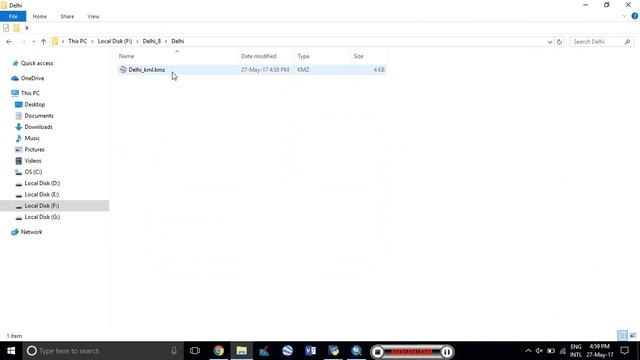Select OneDrive in the sidebar
This screenshot has width=640, height=360.
(32, 78)
